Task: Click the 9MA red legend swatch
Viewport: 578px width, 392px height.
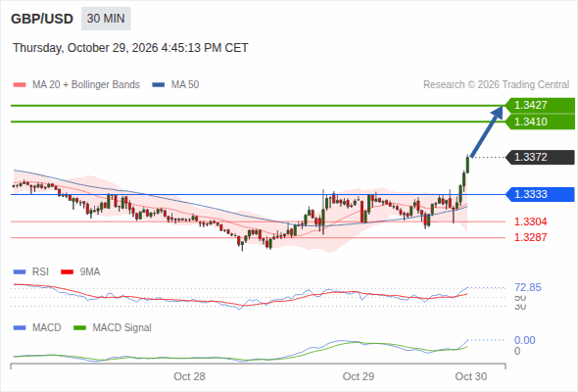Action: pyautogui.click(x=67, y=272)
